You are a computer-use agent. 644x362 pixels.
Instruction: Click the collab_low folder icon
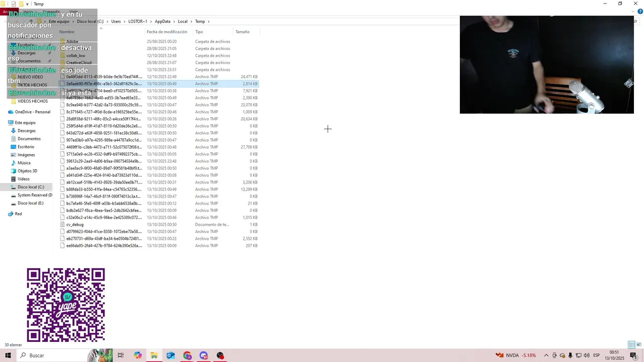pyautogui.click(x=62, y=55)
